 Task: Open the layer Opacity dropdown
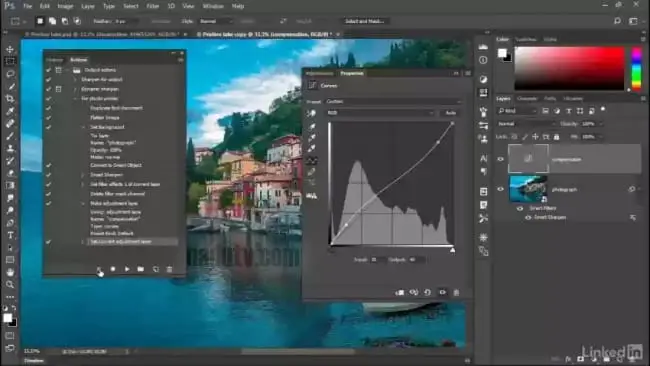click(601, 124)
